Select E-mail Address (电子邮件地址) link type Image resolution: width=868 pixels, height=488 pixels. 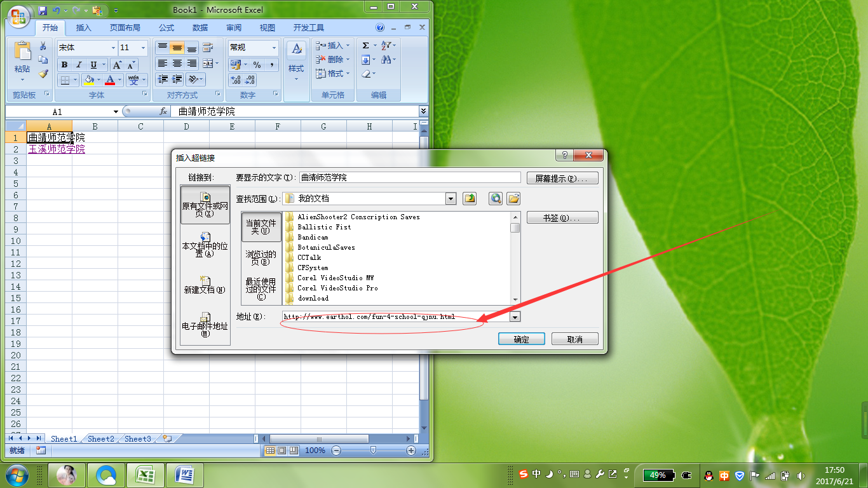(205, 324)
